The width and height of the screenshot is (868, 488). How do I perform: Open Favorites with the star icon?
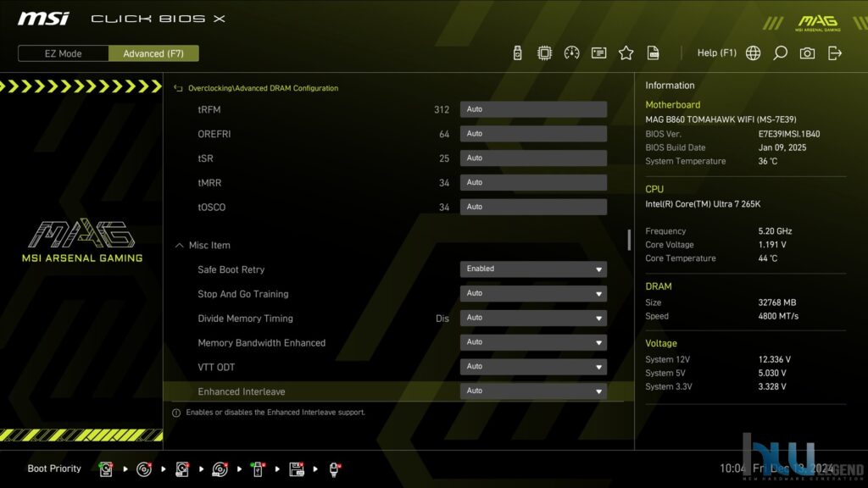[x=626, y=53]
